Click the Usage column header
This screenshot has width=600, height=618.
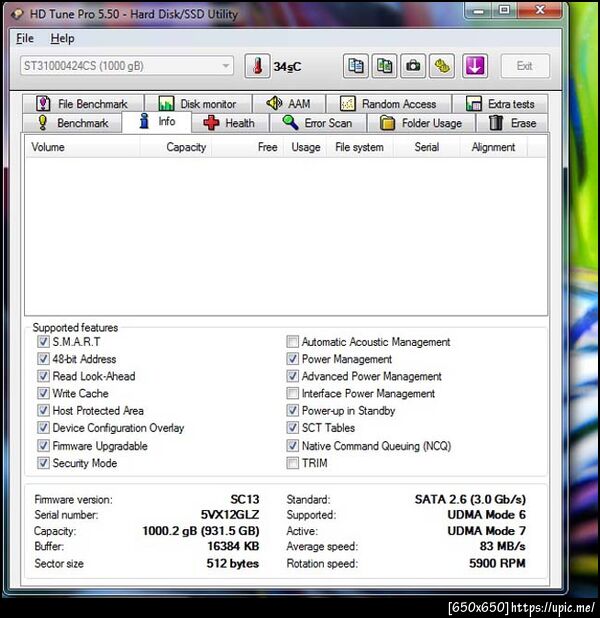point(306,147)
